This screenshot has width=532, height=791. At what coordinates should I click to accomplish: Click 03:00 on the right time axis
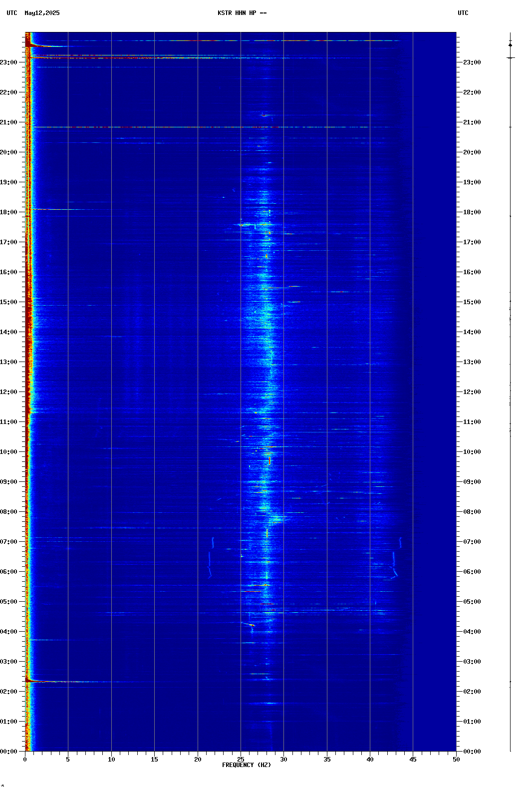tap(472, 662)
